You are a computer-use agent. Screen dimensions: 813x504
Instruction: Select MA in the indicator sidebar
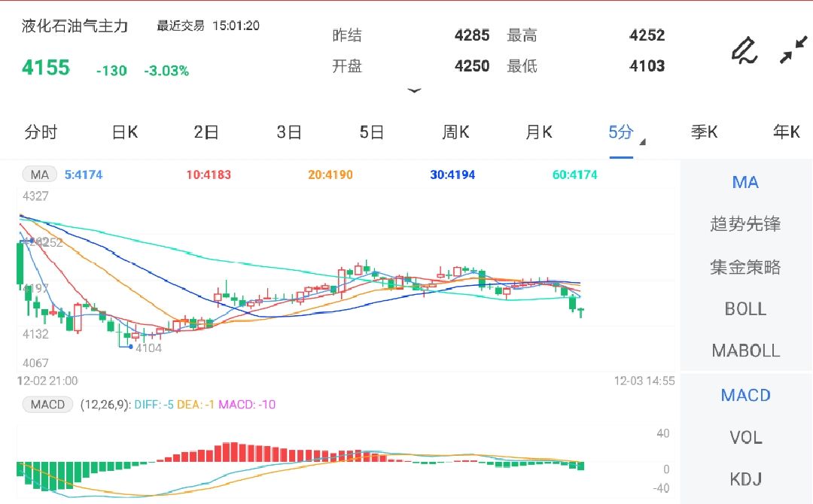coord(745,182)
